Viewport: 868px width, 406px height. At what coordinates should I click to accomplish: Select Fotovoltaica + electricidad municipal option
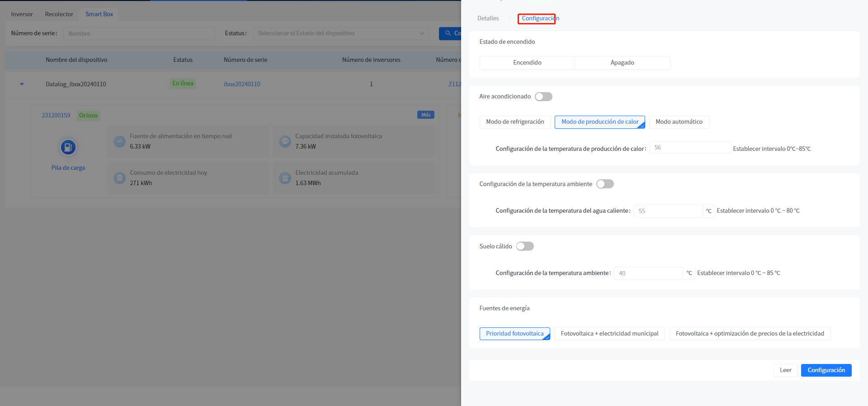[x=609, y=334]
